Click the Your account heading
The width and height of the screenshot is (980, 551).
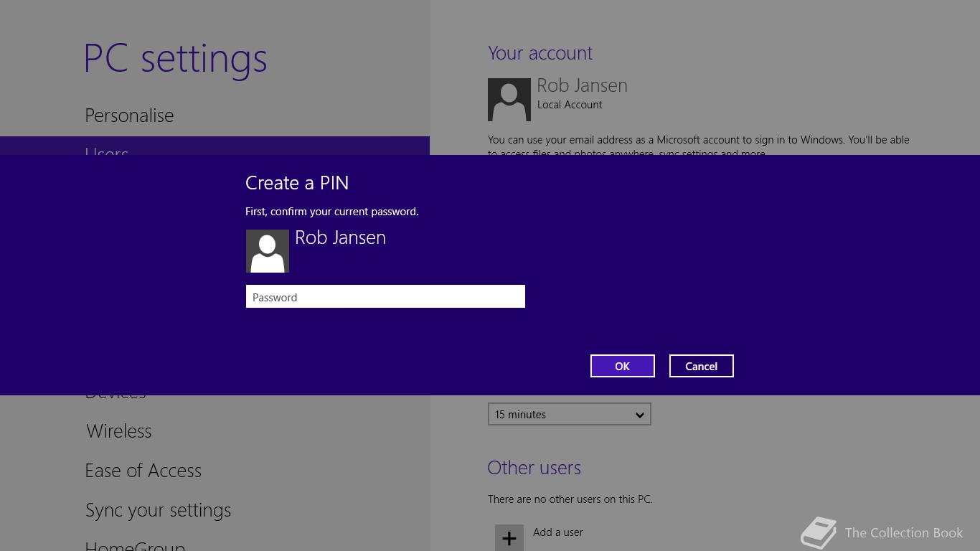pyautogui.click(x=540, y=53)
